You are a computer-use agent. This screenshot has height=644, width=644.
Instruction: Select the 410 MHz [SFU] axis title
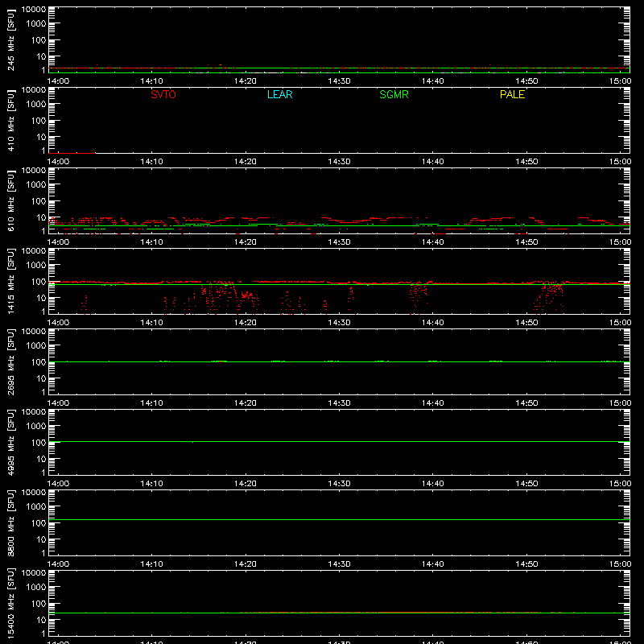click(10, 122)
